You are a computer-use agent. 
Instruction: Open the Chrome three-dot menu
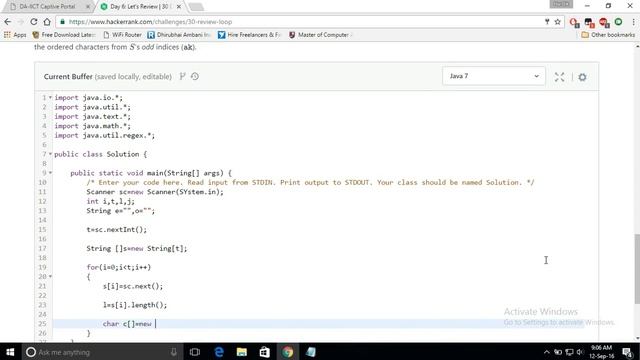633,22
